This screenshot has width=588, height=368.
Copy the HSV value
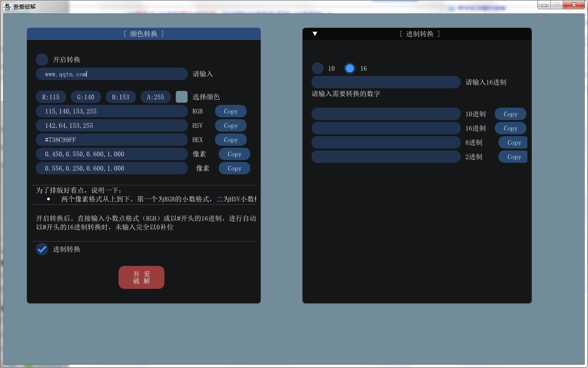pyautogui.click(x=231, y=126)
